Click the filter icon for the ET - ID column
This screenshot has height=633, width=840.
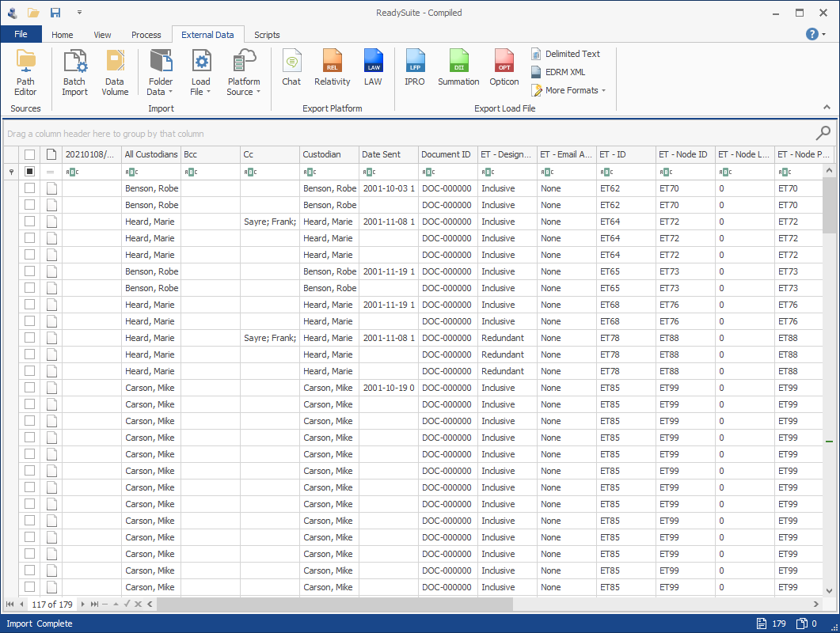click(606, 172)
